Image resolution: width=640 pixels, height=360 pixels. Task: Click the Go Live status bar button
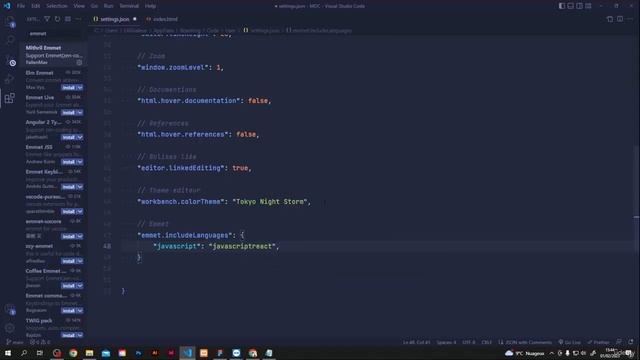pos(570,342)
